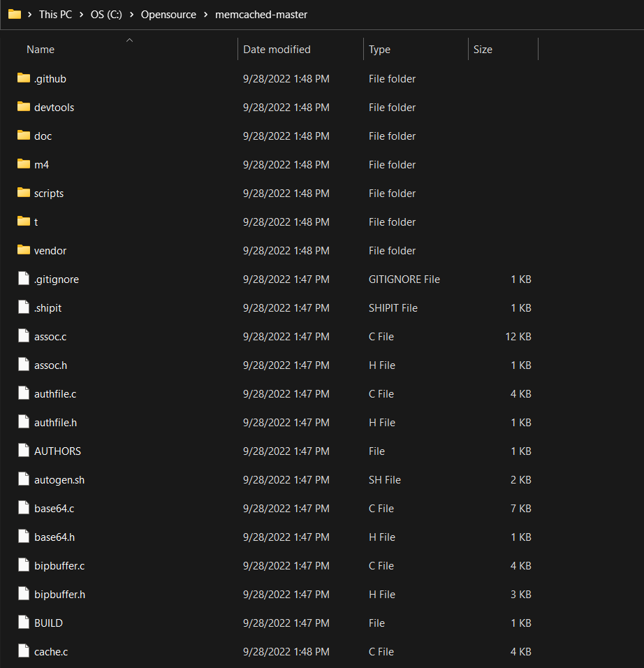The width and height of the screenshot is (644, 668).
Task: Click the devtools folder icon
Action: click(x=24, y=106)
